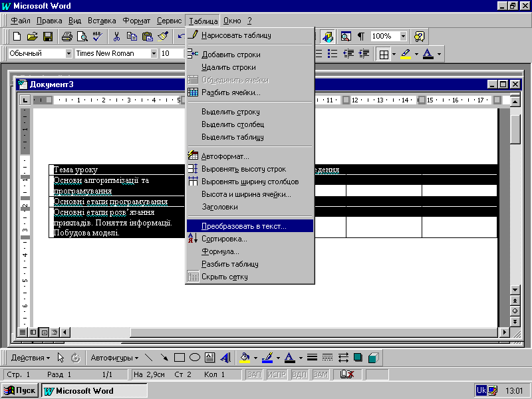
Task: Click the Пуск start button
Action: click(x=21, y=390)
